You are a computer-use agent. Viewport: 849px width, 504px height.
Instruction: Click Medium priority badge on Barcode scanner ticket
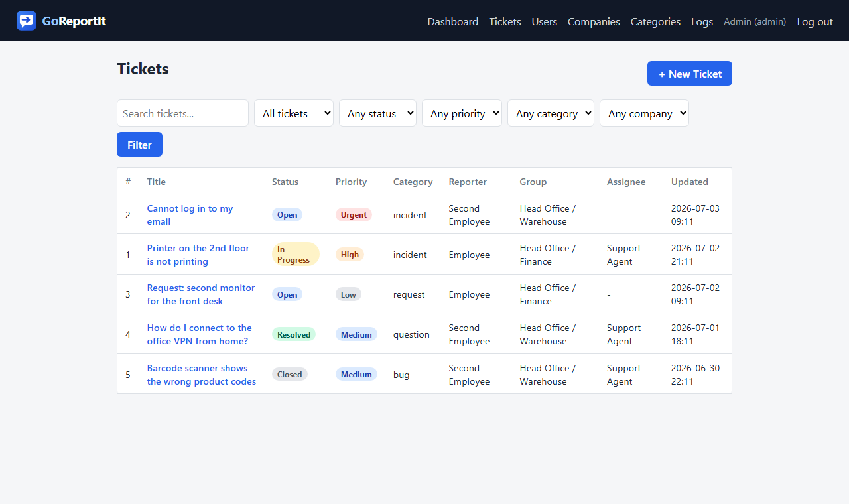[356, 375]
